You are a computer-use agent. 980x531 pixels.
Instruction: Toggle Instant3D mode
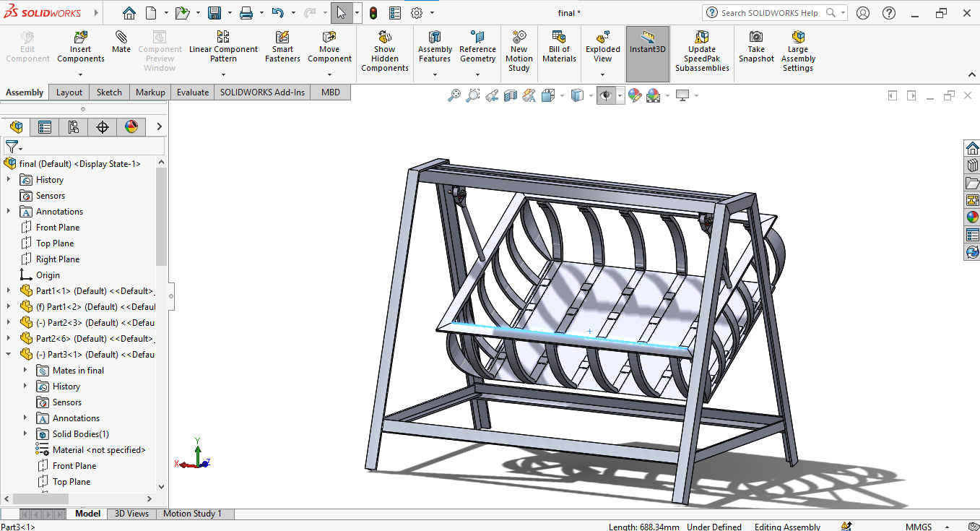coord(647,42)
